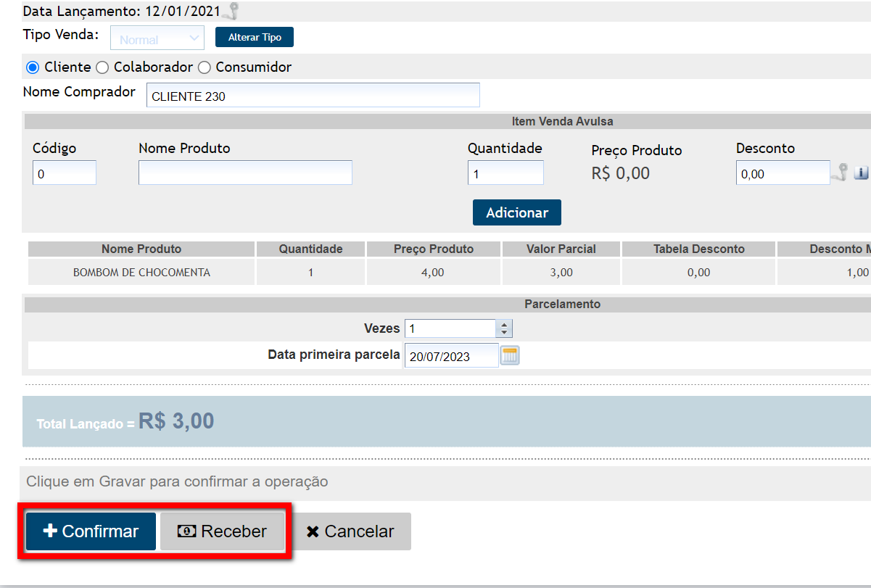The height and width of the screenshot is (588, 871).
Task: Click the BOMBOM DE CHOCOMENTA table row
Action: pos(141,273)
